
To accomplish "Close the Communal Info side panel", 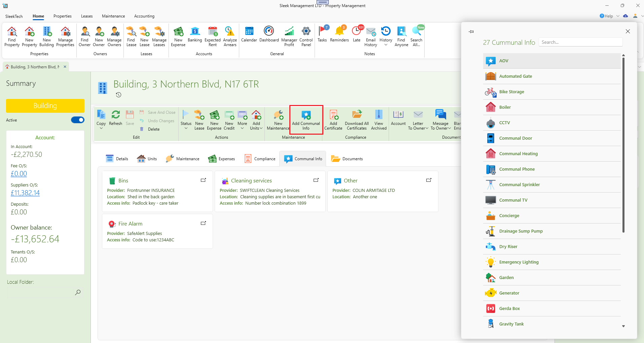I will click(628, 31).
